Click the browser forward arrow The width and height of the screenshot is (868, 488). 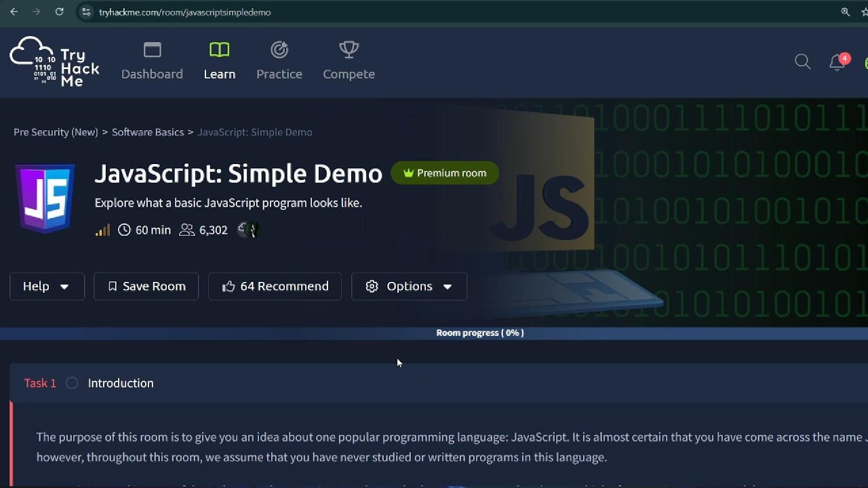36,12
